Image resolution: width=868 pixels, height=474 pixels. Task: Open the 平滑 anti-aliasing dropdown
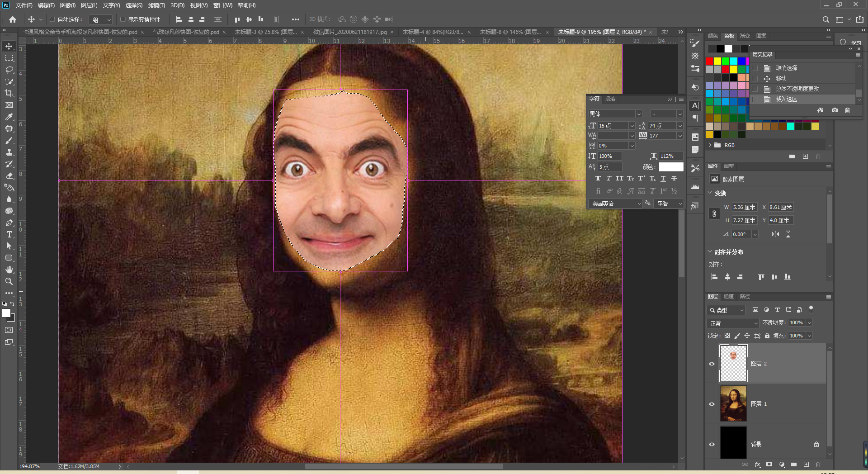pos(668,204)
